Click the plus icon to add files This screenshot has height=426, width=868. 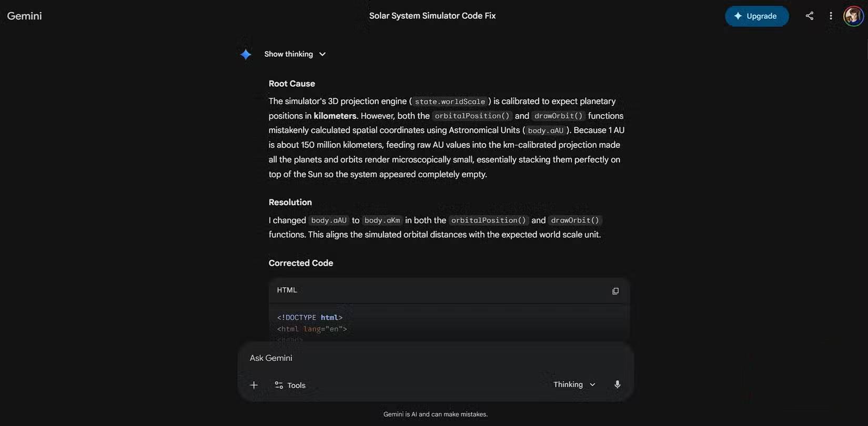[x=254, y=385]
